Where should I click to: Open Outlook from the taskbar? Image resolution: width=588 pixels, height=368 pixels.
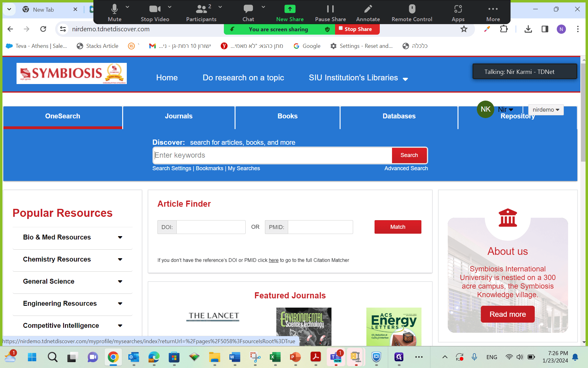pos(134,357)
